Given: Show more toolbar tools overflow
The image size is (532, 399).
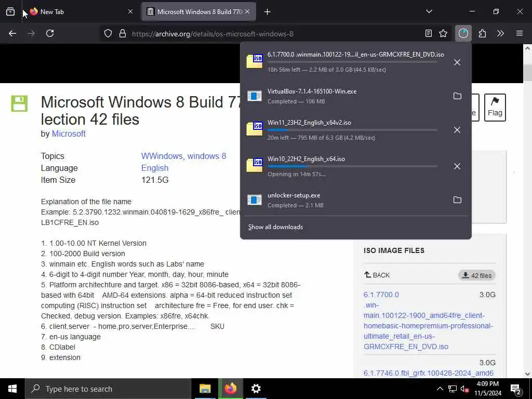Looking at the screenshot, I should [x=500, y=33].
